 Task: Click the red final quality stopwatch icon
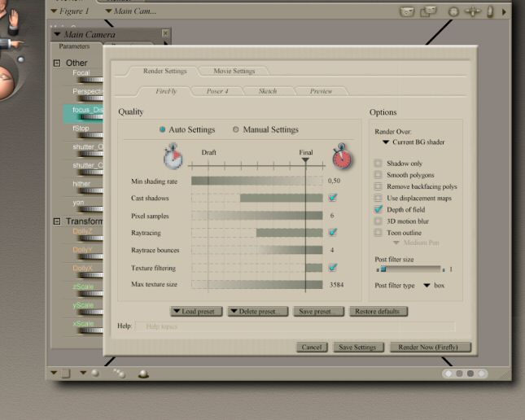point(342,156)
